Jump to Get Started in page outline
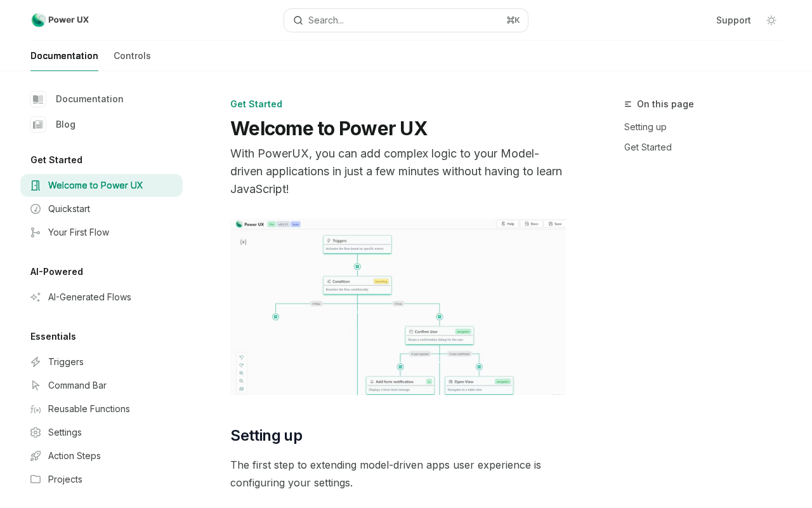 [648, 147]
